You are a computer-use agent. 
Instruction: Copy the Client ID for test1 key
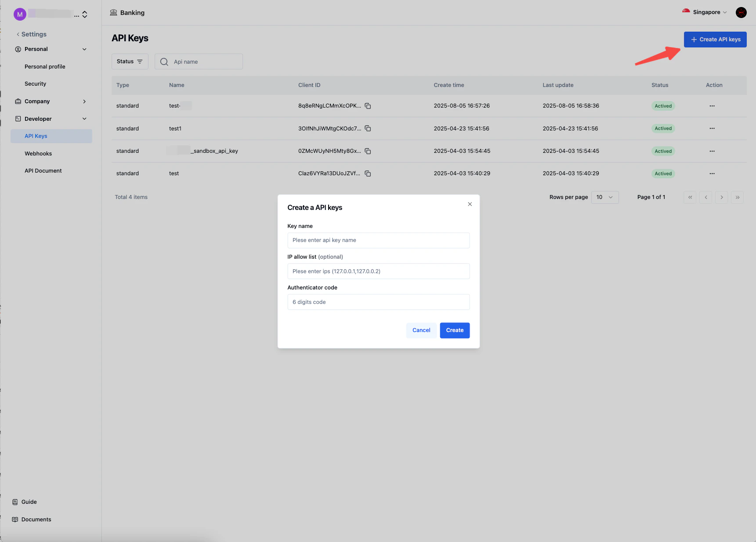(368, 129)
